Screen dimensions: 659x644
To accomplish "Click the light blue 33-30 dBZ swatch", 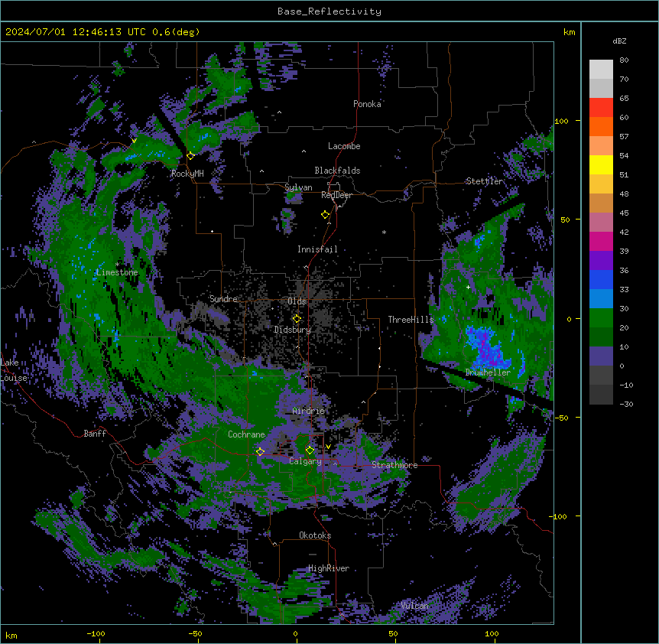I will coord(601,299).
